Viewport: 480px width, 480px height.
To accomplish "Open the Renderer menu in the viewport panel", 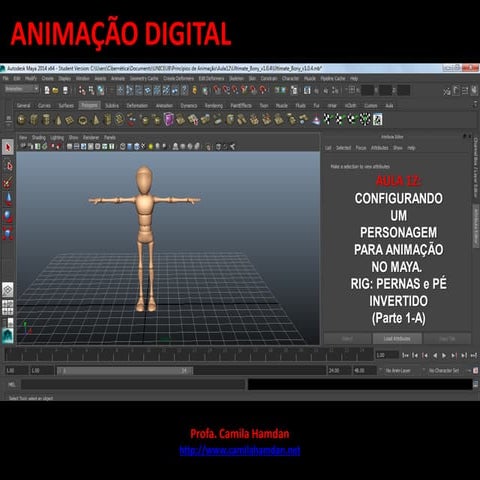I will 91,138.
